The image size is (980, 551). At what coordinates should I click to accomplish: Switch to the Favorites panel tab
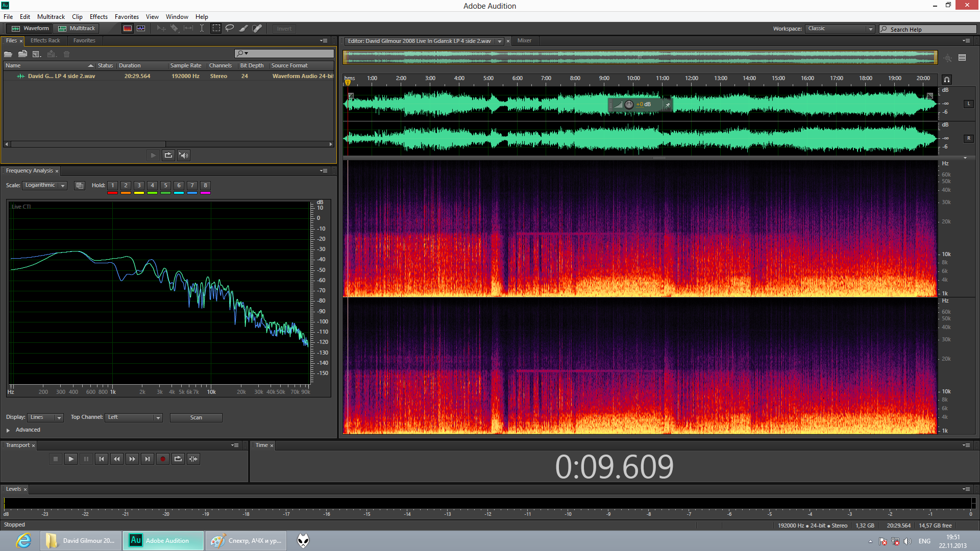pos(84,41)
